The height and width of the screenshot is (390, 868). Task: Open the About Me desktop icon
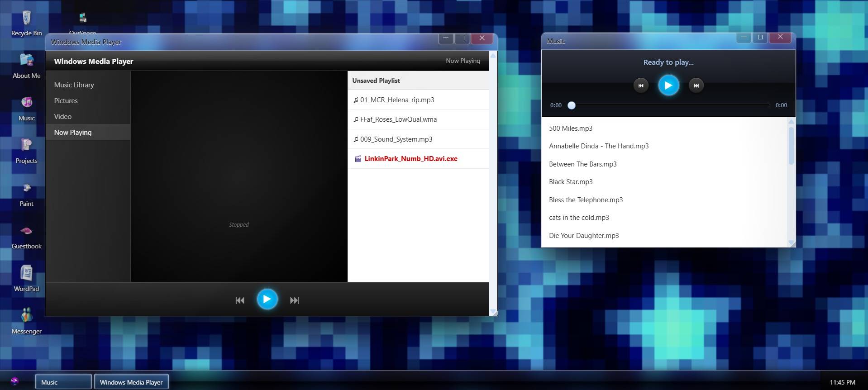coord(26,66)
